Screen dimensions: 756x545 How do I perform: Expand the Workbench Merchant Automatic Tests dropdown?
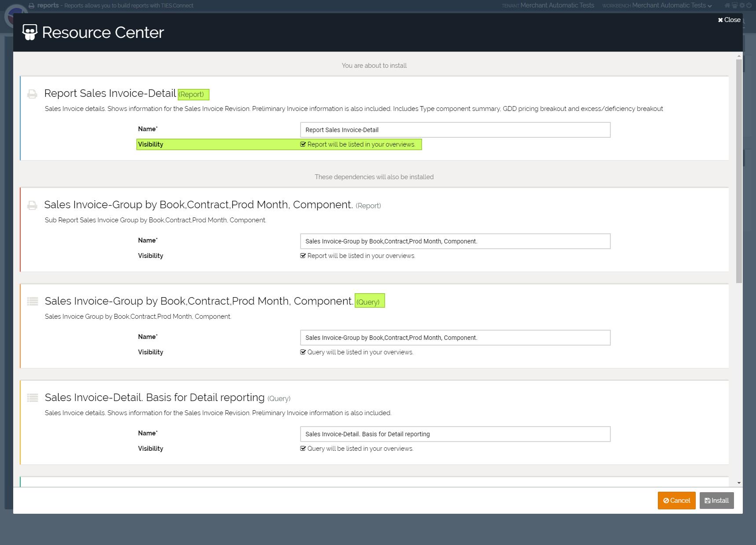click(x=672, y=5)
